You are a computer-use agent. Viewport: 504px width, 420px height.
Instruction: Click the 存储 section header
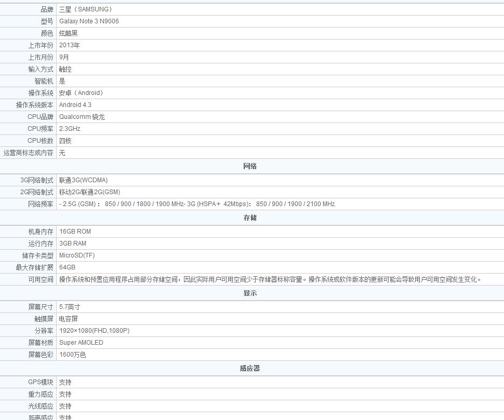(x=250, y=218)
